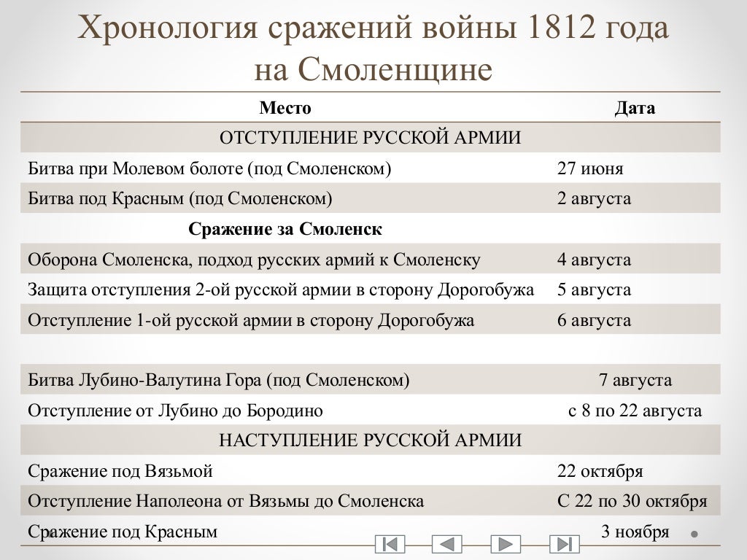Jump to the first slide button
The width and height of the screenshot is (747, 560).
pos(390,544)
